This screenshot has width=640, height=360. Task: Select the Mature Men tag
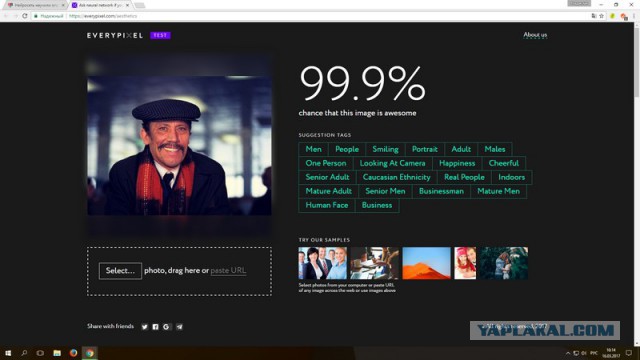point(498,191)
